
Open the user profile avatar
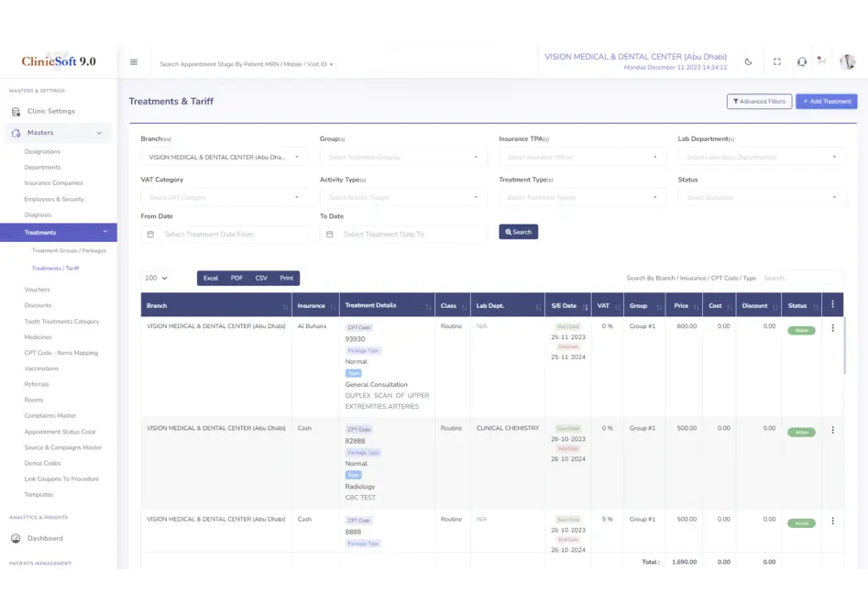[x=846, y=61]
